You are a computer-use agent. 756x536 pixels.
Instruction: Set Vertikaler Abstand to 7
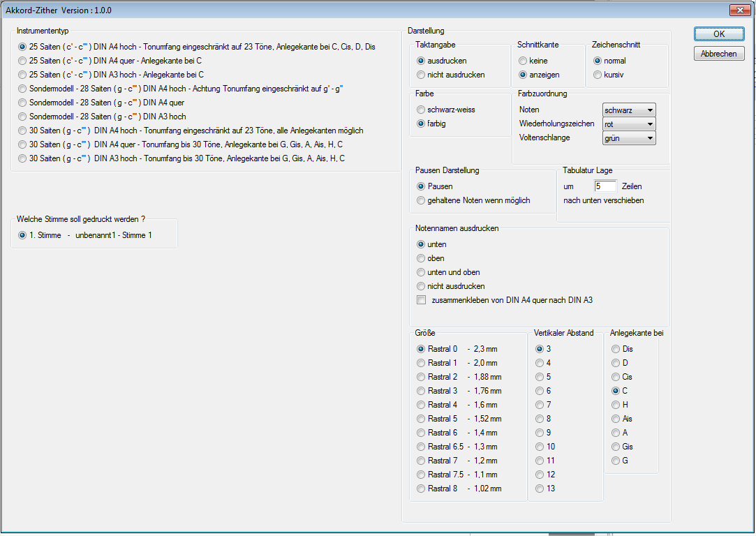click(540, 405)
